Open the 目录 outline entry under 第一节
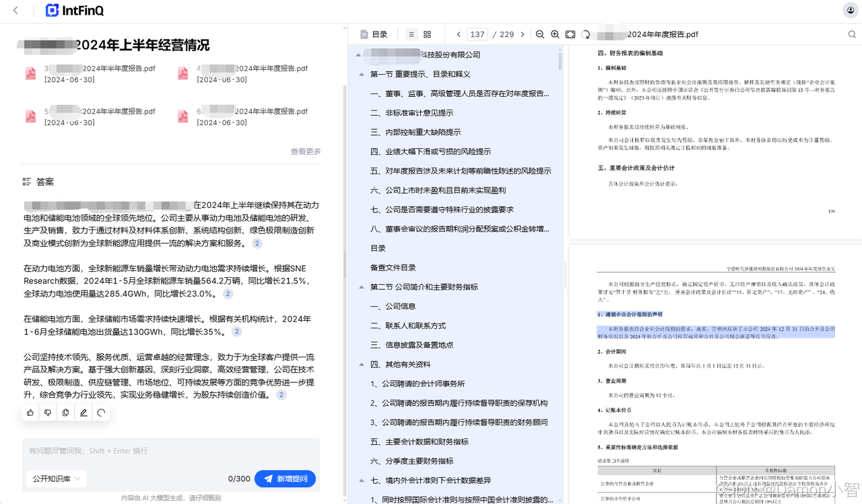This screenshot has height=504, width=862. click(x=378, y=248)
